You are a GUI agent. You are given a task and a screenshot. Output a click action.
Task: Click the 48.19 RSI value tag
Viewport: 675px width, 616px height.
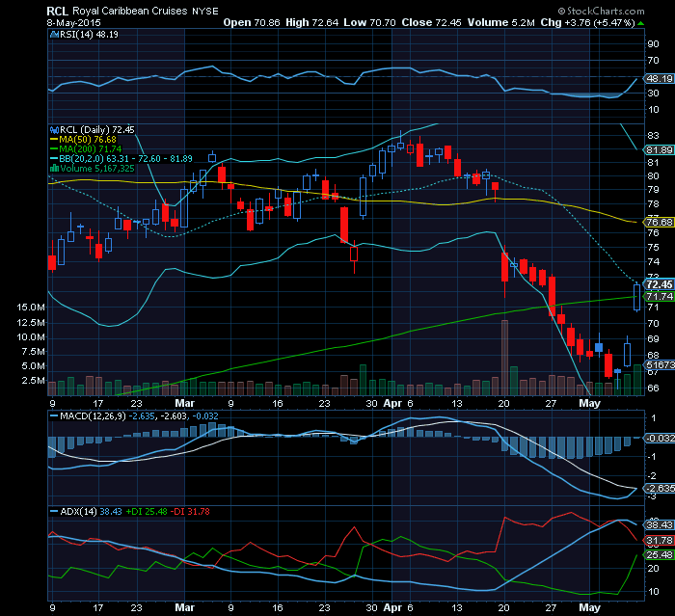click(659, 78)
